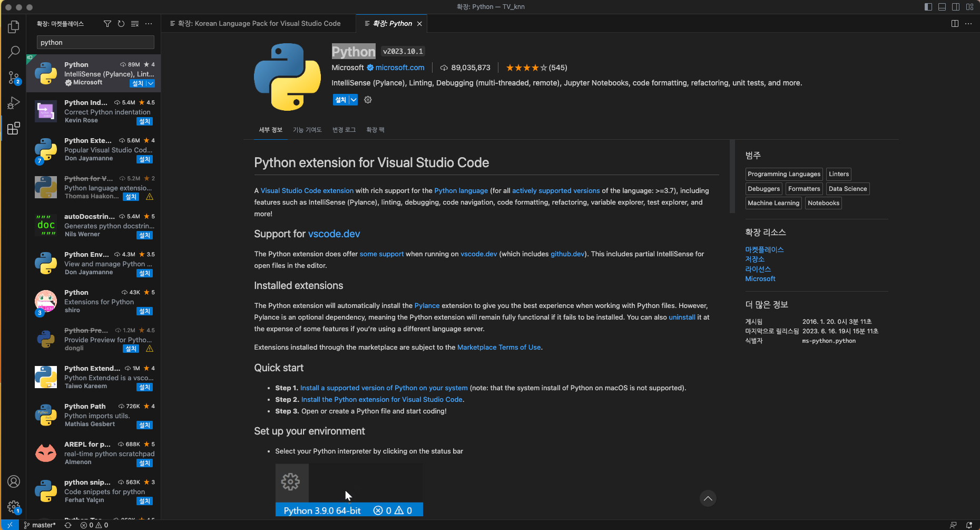Screen dimensions: 980x530
Task: Toggle the secondary side bar layout button
Action: pyautogui.click(x=956, y=7)
